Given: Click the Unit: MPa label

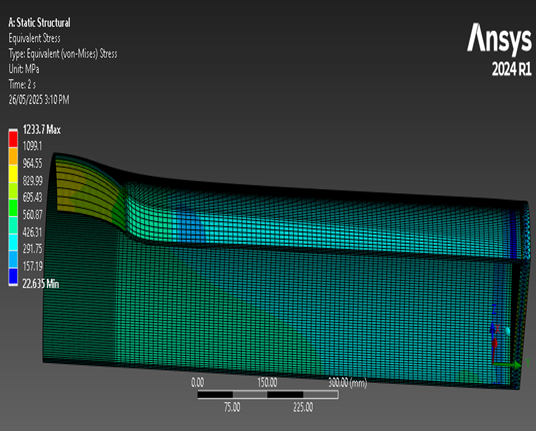Looking at the screenshot, I should [x=24, y=69].
